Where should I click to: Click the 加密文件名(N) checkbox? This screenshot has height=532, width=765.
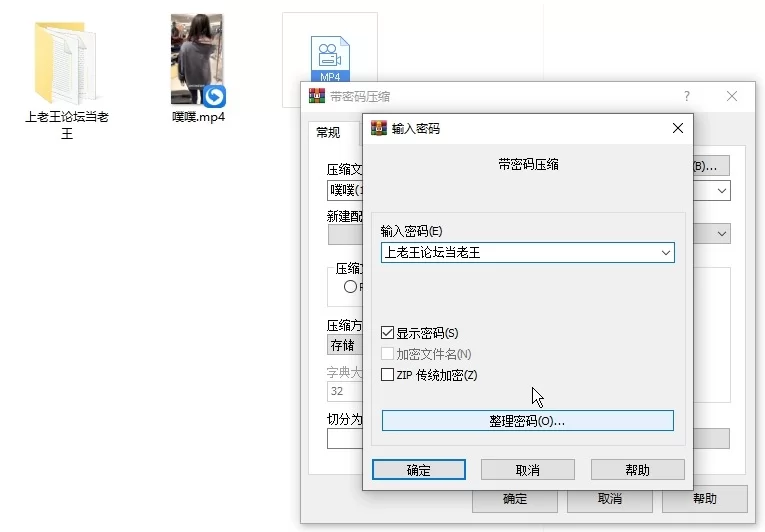point(387,353)
